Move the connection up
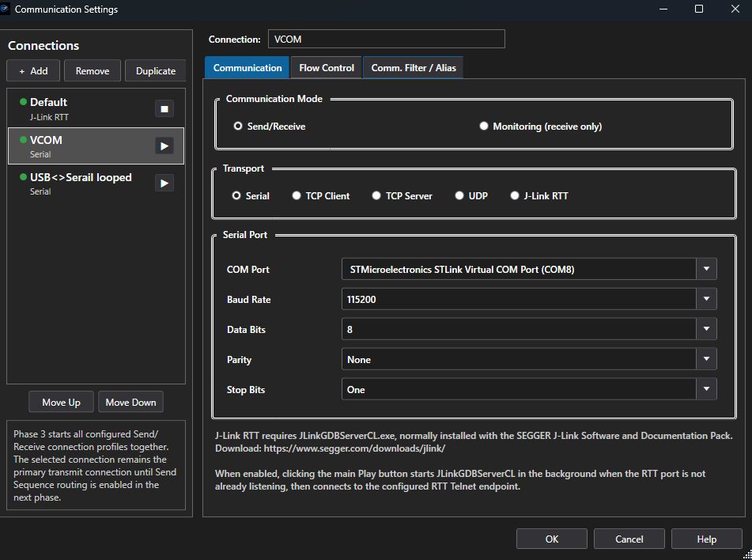 pyautogui.click(x=61, y=402)
